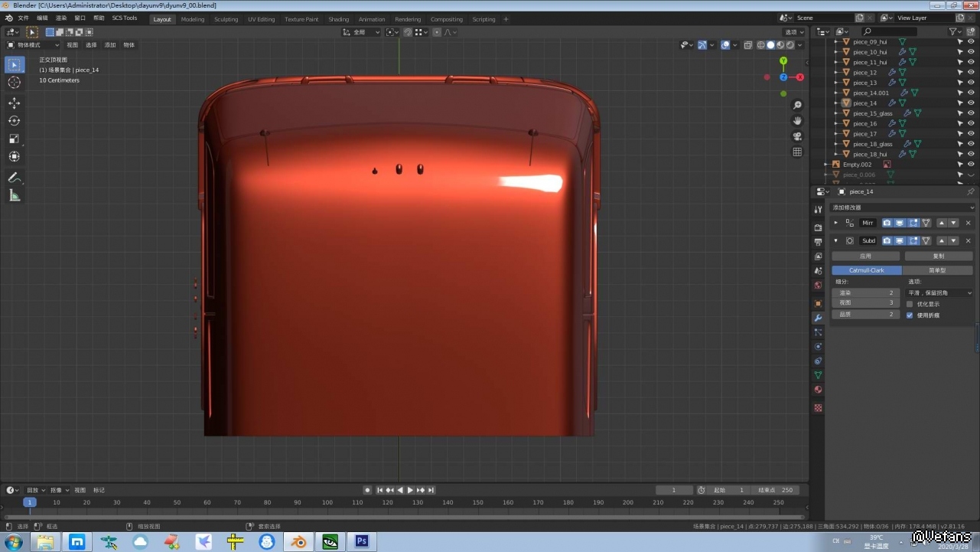Open the Blender app in the taskbar
980x552 pixels.
point(298,542)
